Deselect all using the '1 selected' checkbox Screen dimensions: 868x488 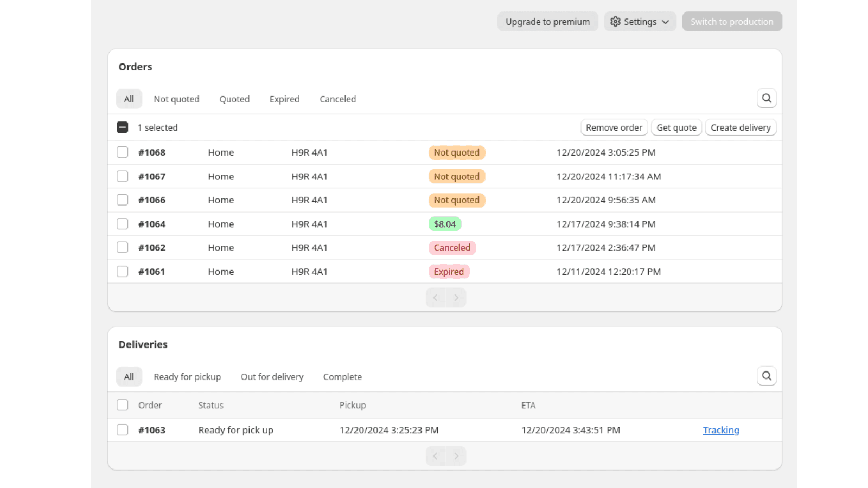click(x=123, y=127)
